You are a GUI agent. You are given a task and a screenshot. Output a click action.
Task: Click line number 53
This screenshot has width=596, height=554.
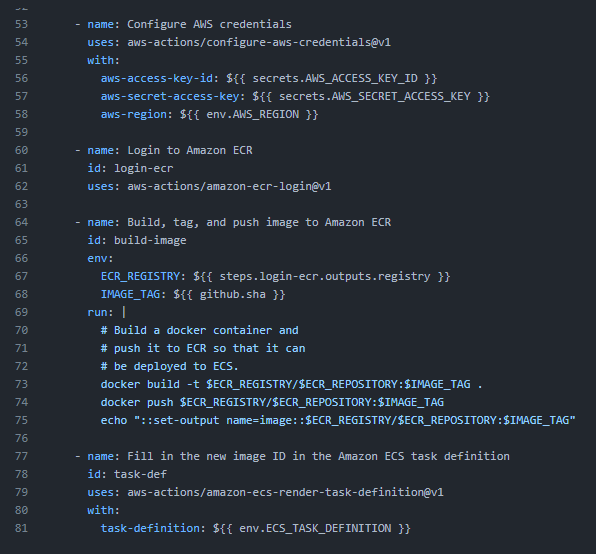[x=21, y=24]
